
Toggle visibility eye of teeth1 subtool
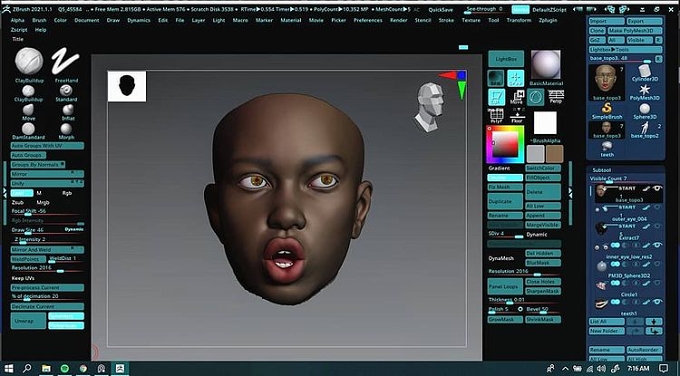[x=657, y=302]
